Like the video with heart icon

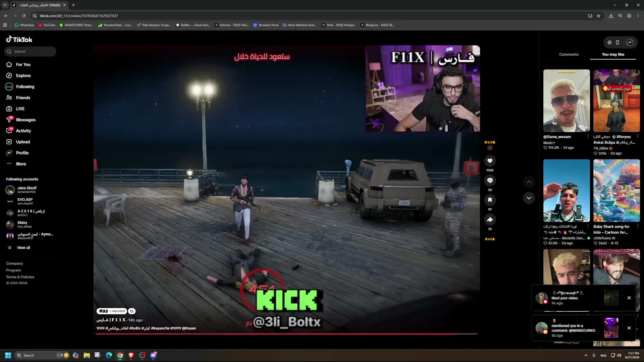point(490,161)
